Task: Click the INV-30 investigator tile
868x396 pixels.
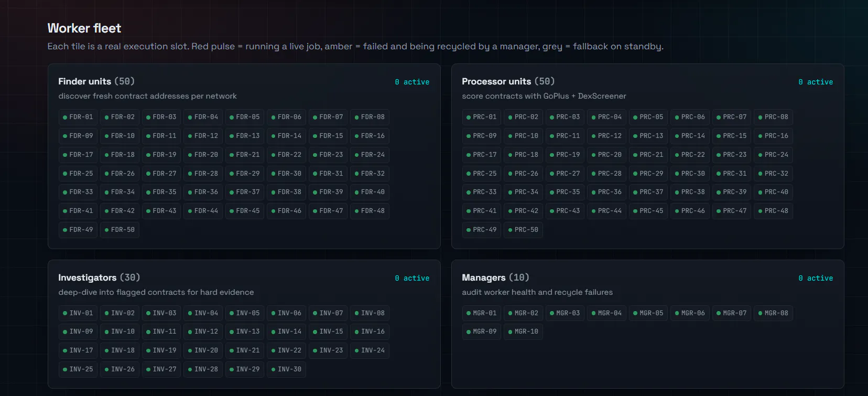Action: pyautogui.click(x=286, y=369)
